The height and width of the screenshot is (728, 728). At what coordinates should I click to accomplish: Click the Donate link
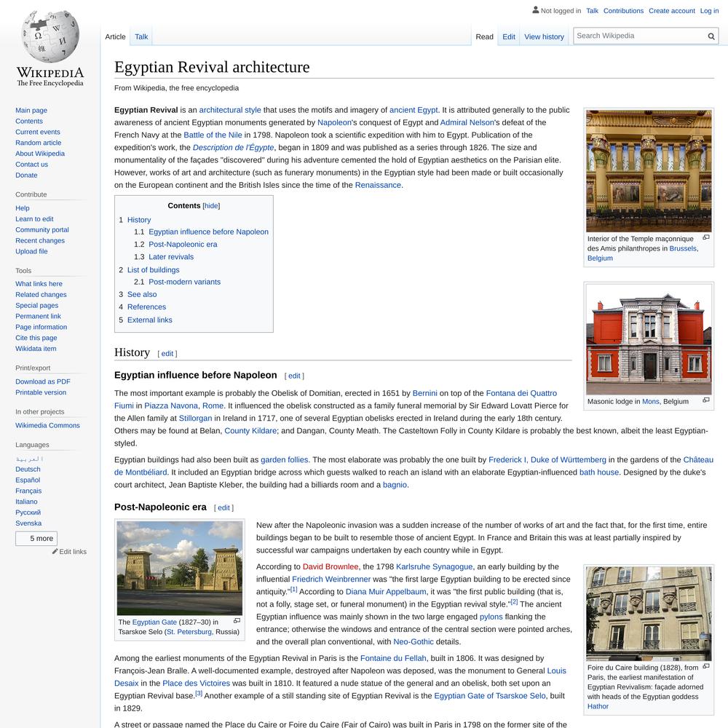[26, 175]
